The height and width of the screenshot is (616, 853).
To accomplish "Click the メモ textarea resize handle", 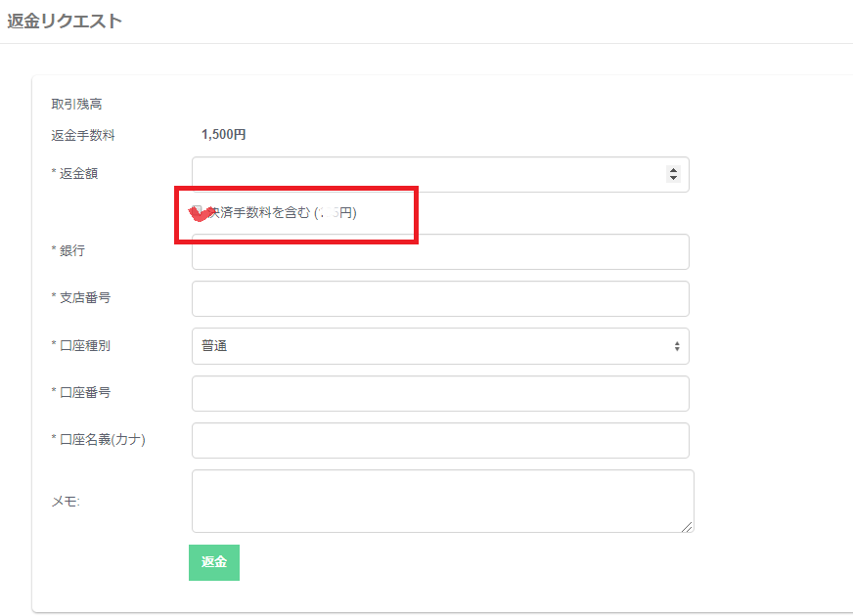I will tap(688, 526).
